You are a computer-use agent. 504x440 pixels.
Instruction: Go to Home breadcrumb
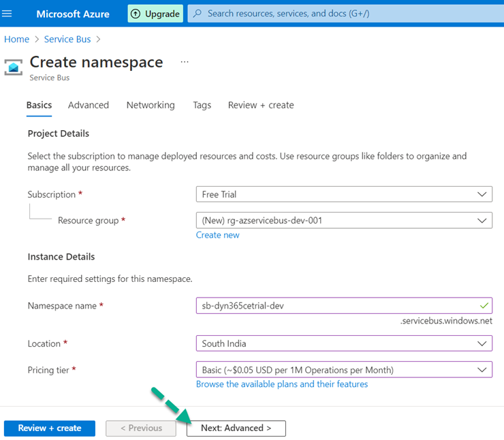[17, 40]
